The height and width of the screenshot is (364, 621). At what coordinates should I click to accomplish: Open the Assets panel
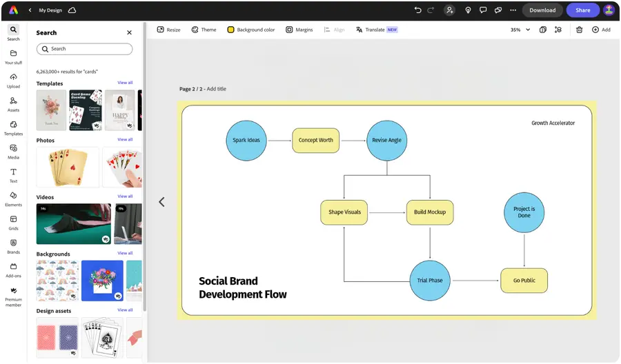pyautogui.click(x=13, y=105)
